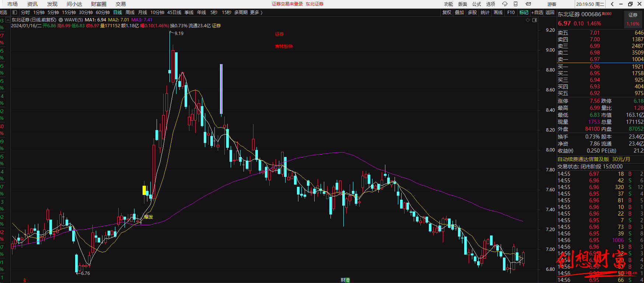Click the 返回 return button
Viewport: 644px width, 283px height.
click(x=550, y=13)
